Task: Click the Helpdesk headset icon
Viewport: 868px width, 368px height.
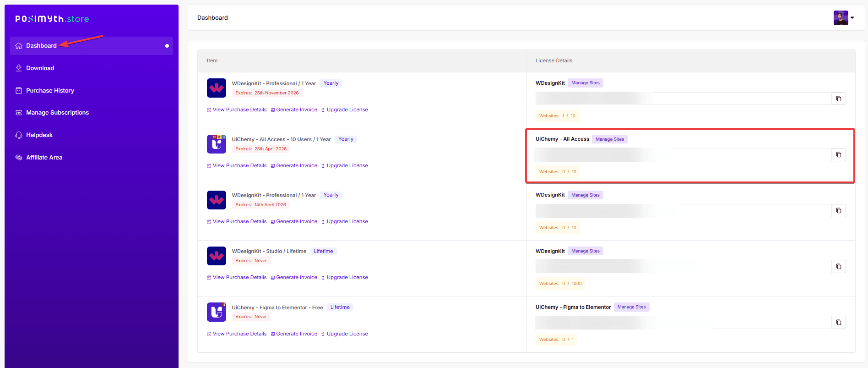Action: pyautogui.click(x=19, y=135)
